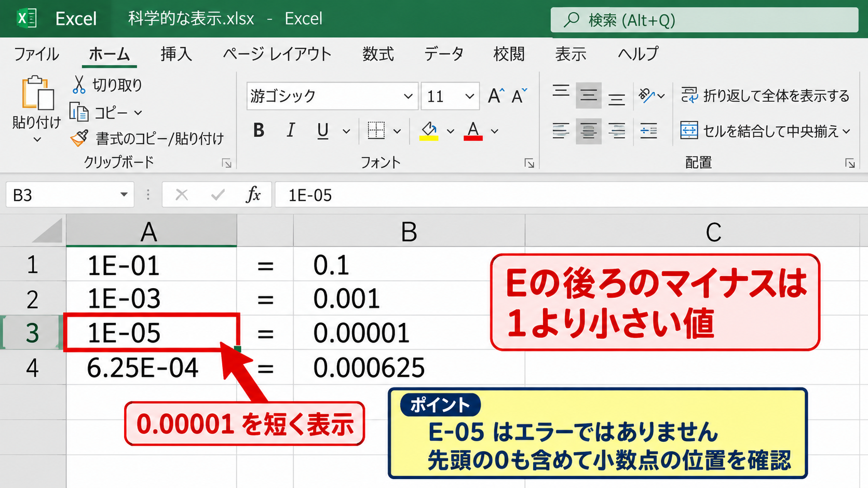
Task: Click the paste clipboard icon
Action: (x=37, y=93)
